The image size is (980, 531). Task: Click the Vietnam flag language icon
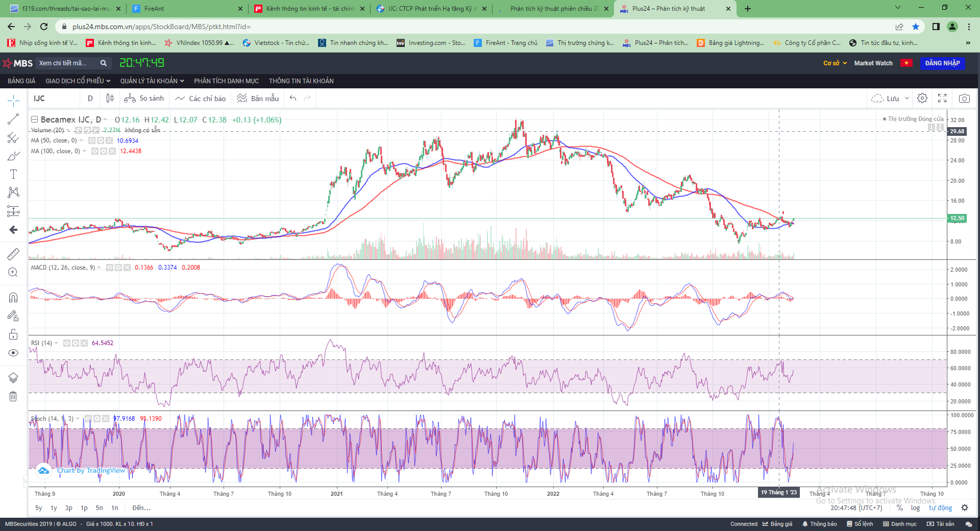click(906, 63)
